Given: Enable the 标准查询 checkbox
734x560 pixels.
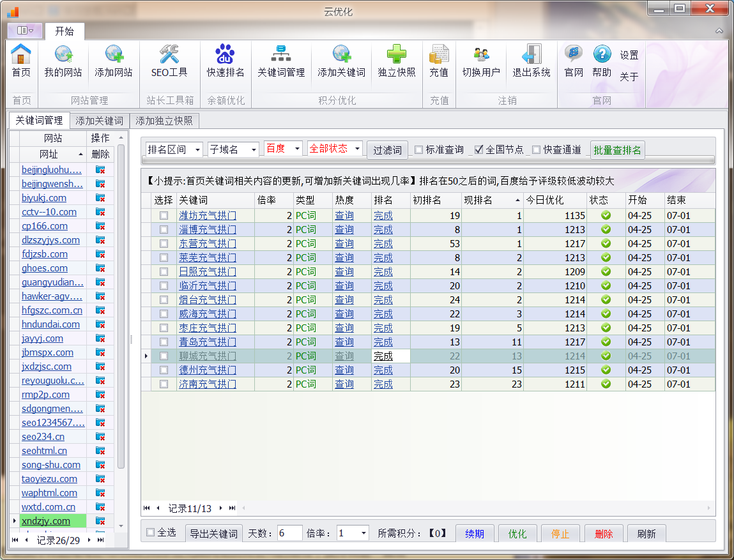Looking at the screenshot, I should click(x=419, y=150).
